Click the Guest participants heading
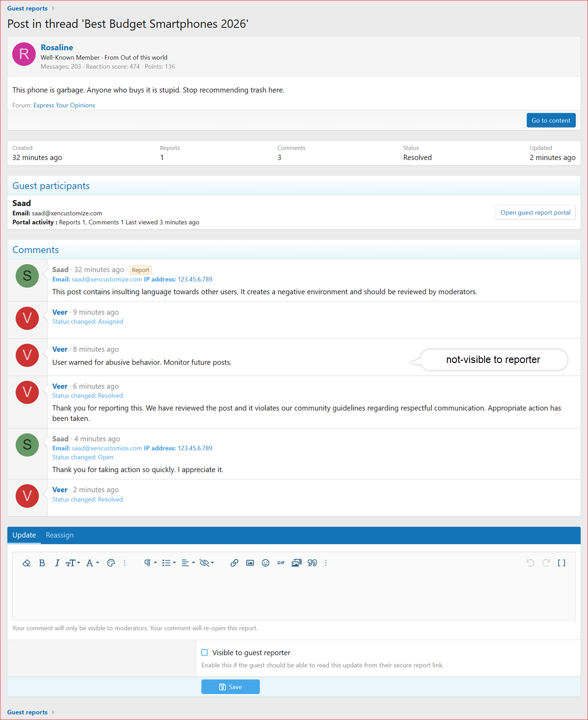Screen dimensions: 588x720 click(x=51, y=186)
